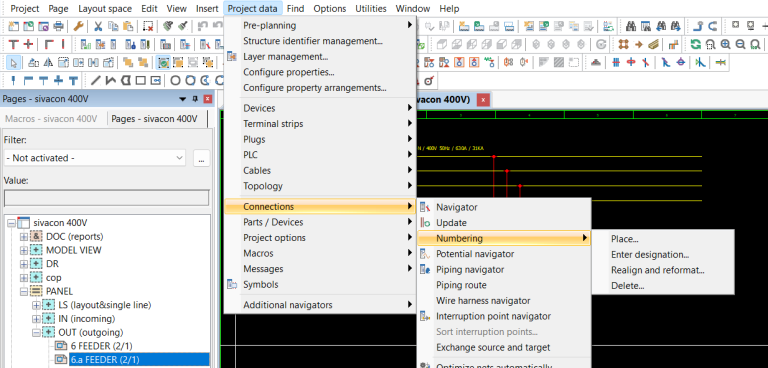
Task: Open settings with the wrench icon
Action: pyautogui.click(x=78, y=26)
